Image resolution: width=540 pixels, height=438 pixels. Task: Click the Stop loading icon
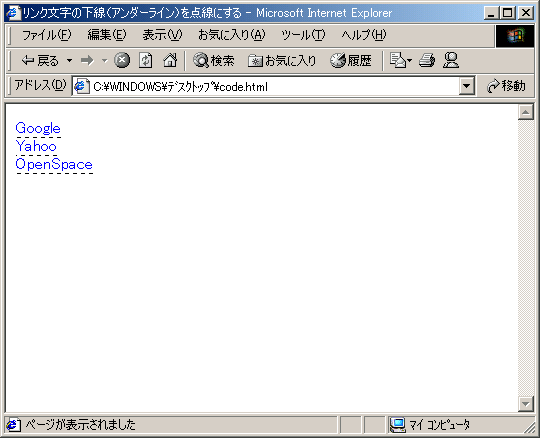pos(122,61)
